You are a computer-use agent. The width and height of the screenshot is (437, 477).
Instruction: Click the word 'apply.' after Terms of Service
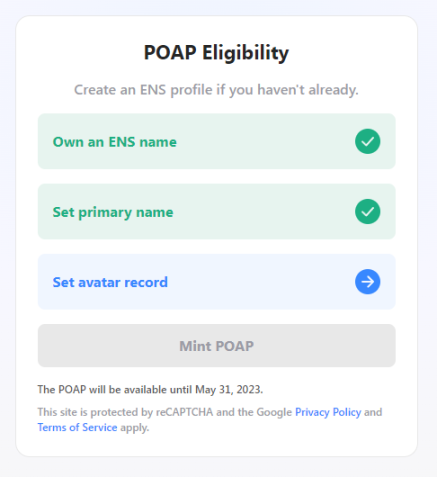click(x=135, y=428)
